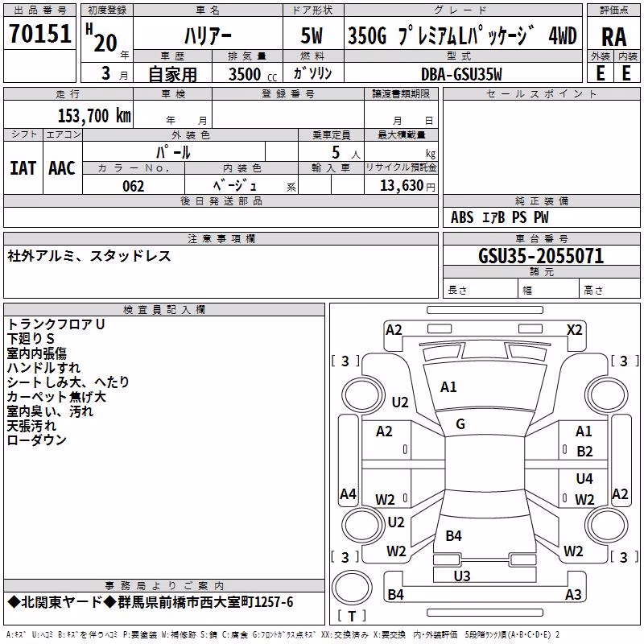This screenshot has width=644, height=644.
Task: Click the A4 mark on left side sill
Action: (x=348, y=493)
